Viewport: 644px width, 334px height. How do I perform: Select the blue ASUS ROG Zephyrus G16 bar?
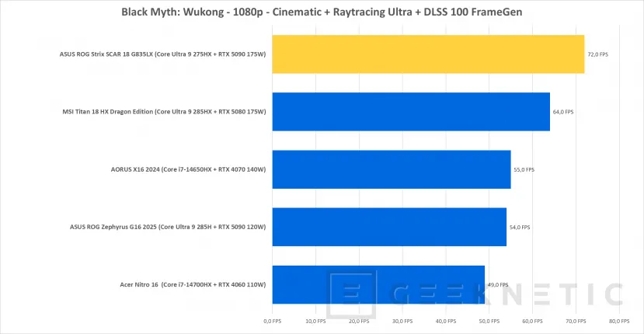point(389,227)
